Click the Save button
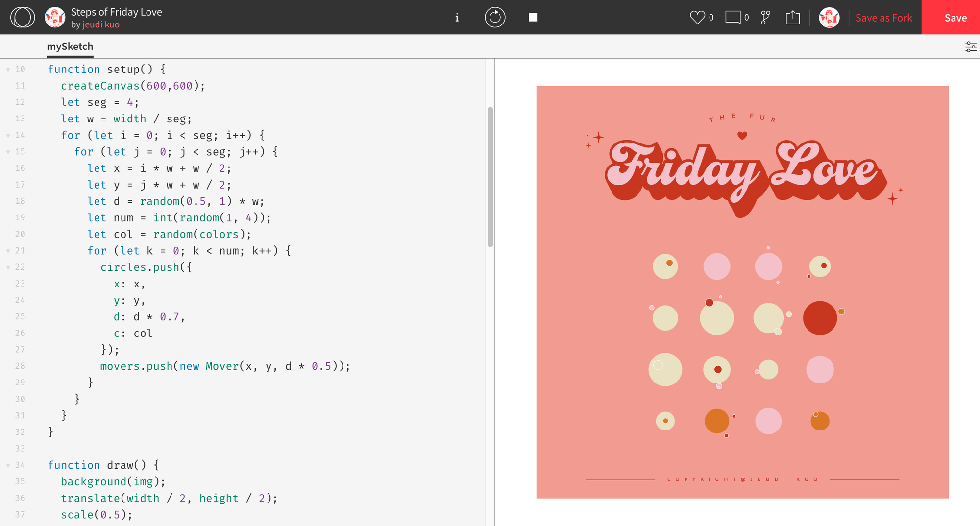The image size is (980, 526). 955,18
